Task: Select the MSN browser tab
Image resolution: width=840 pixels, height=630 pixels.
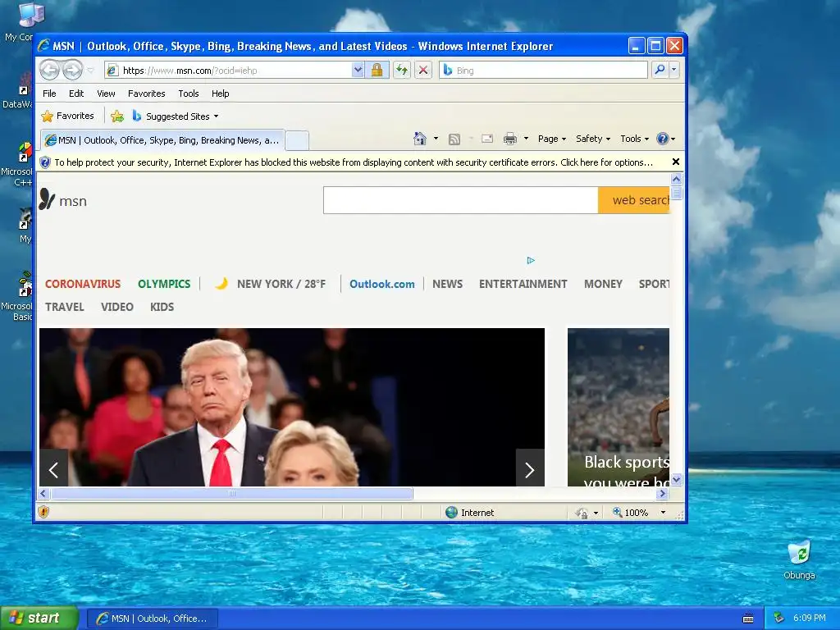Action: (162, 140)
